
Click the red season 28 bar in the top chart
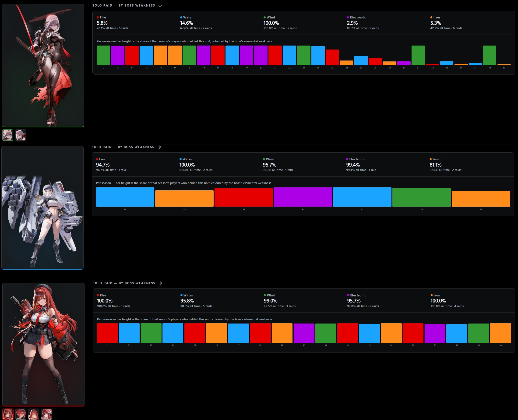coord(375,61)
